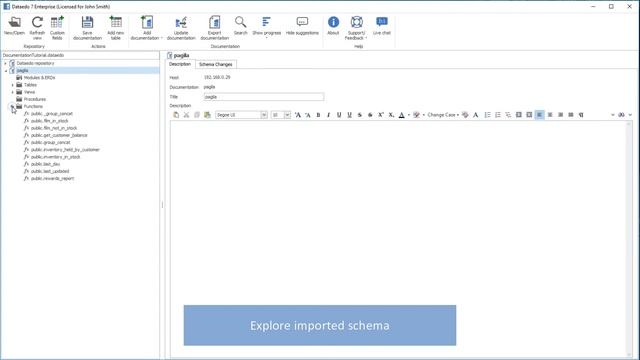This screenshot has width=640, height=360.
Task: Click the text highlight color swatch
Action: click(x=416, y=115)
